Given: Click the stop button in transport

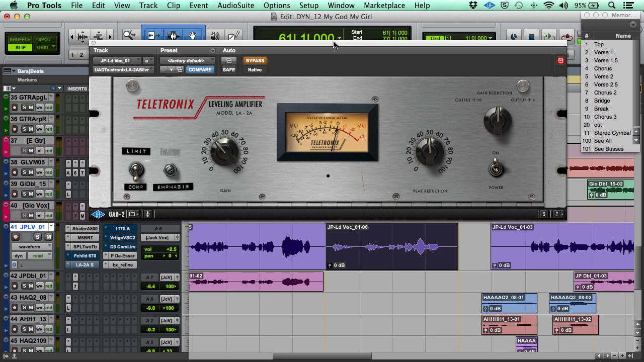Looking at the screenshot, I should coord(531,37).
